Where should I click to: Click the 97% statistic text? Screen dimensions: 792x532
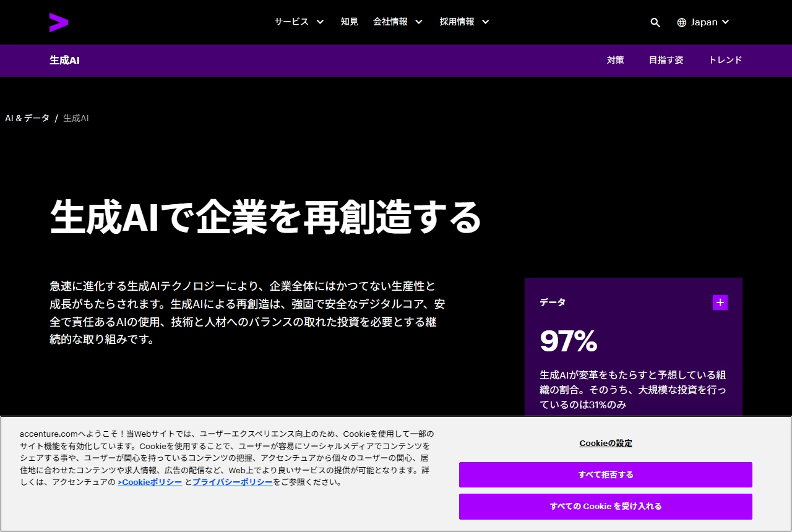click(569, 341)
